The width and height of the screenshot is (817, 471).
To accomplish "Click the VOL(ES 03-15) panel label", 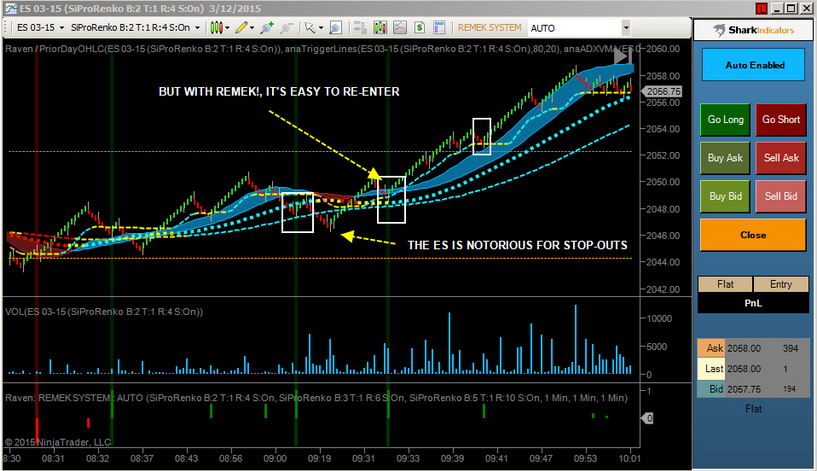I will point(104,312).
